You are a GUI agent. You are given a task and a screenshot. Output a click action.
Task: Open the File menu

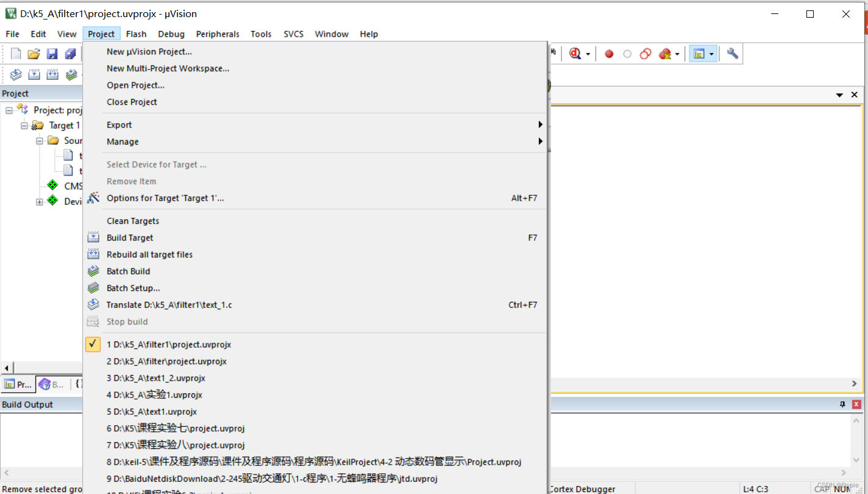12,34
